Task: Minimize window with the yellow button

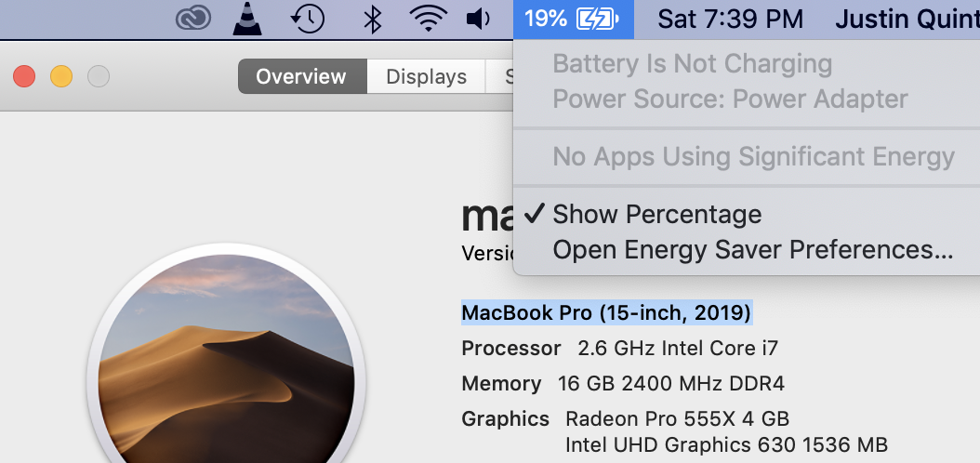Action: click(x=61, y=76)
